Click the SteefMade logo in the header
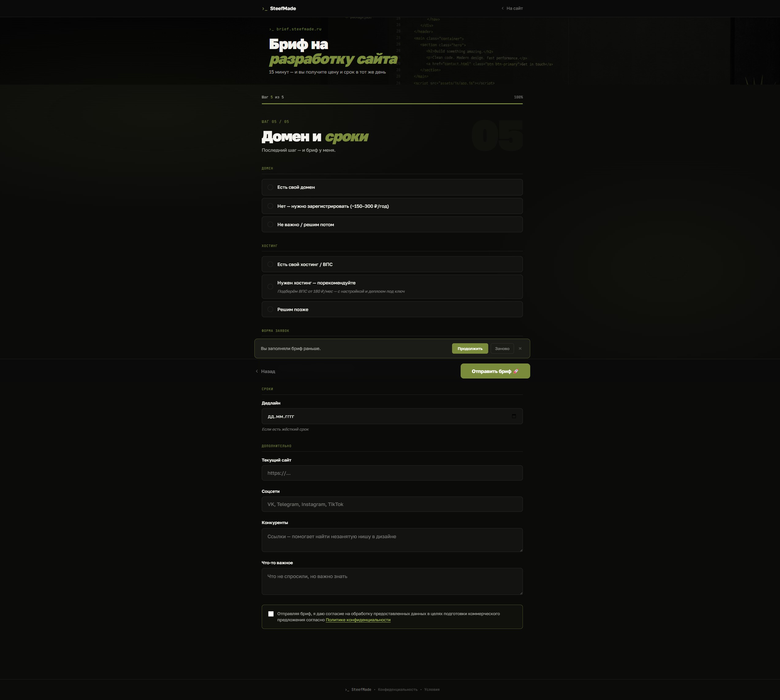Viewport: 780px width, 700px height. (x=279, y=9)
